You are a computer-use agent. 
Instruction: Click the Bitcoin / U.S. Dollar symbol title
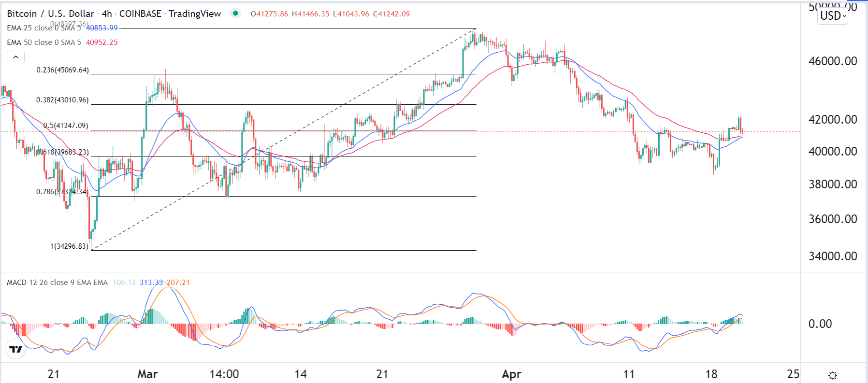pyautogui.click(x=50, y=14)
